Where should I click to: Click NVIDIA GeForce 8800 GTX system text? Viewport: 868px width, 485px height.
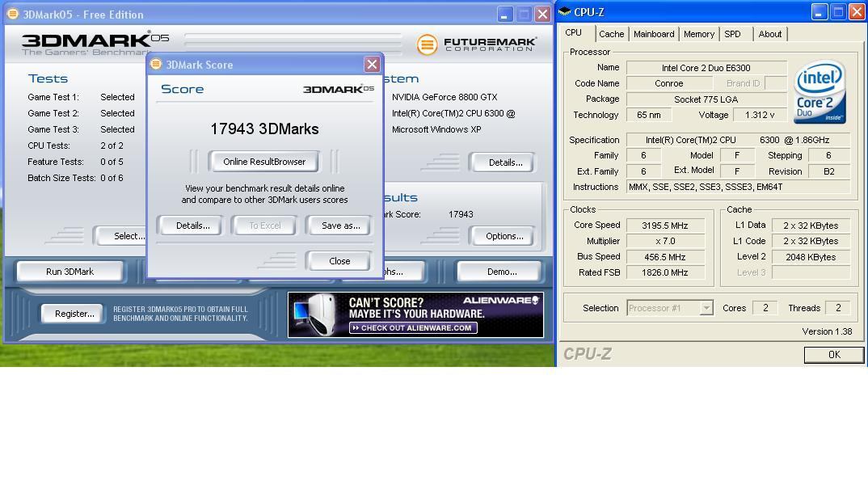(445, 97)
